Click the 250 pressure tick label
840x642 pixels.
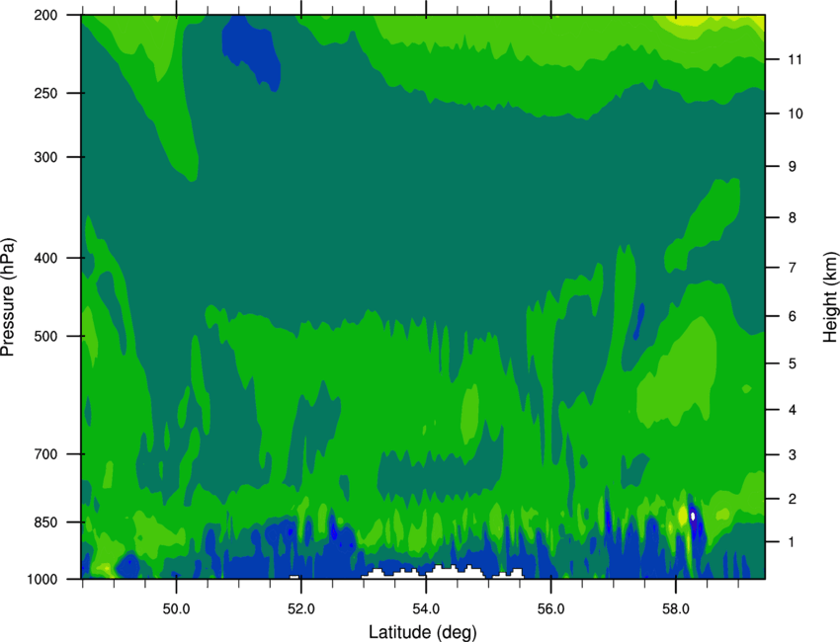45,93
